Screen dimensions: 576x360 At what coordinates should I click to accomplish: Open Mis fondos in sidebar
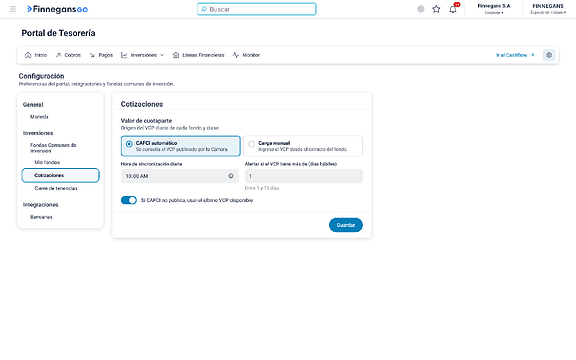(x=47, y=162)
